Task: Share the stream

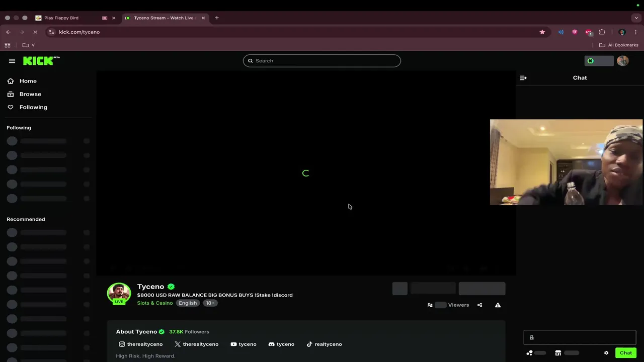Action: click(x=479, y=305)
